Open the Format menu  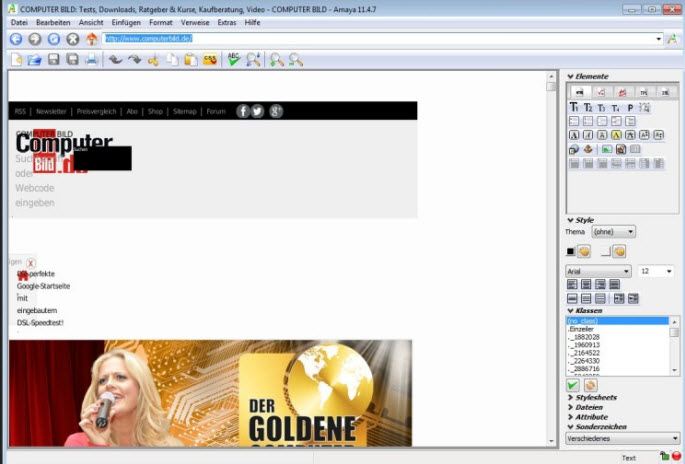tap(161, 22)
